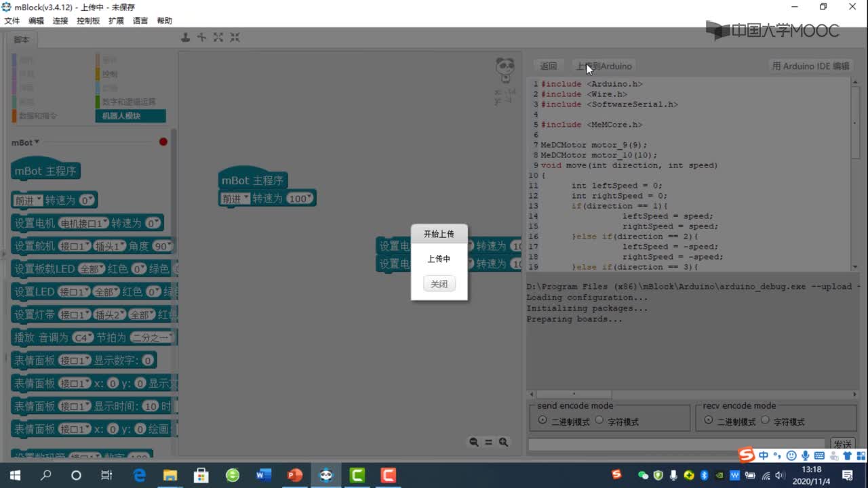Viewport: 868px width, 488px height.
Task: Select the grow sprite tool
Action: pos(218,37)
